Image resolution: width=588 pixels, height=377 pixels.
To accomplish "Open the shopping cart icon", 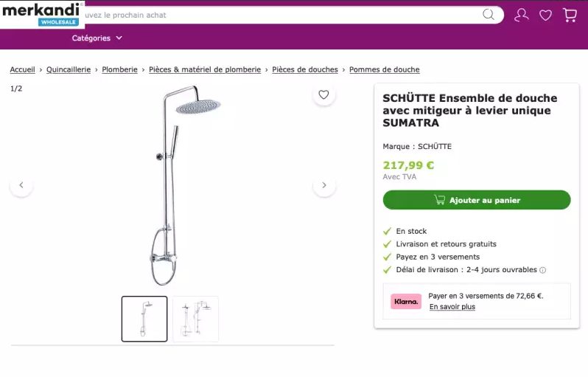I will pyautogui.click(x=570, y=15).
